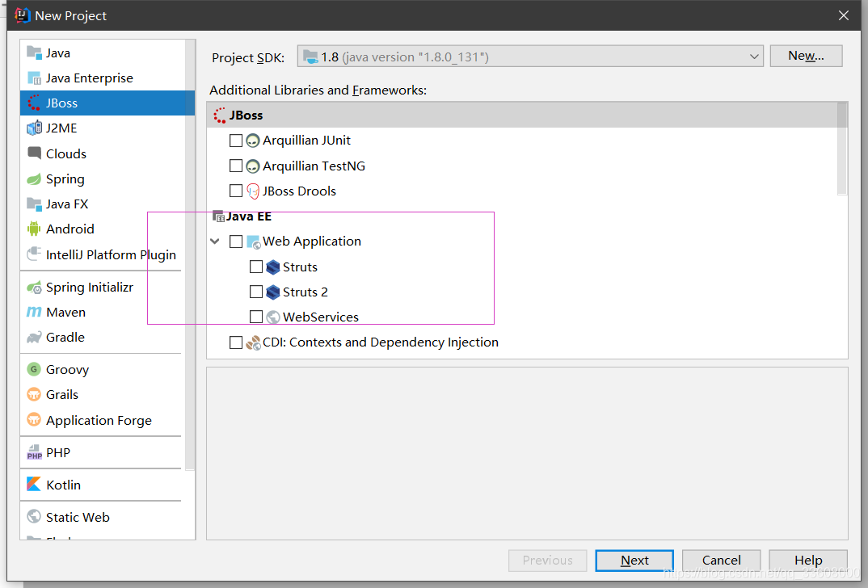This screenshot has height=588, width=868.
Task: Select the Java project type icon
Action: 34,53
